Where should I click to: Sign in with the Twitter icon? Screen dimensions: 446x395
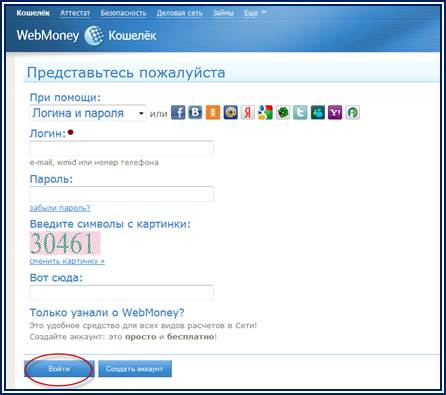pyautogui.click(x=300, y=113)
